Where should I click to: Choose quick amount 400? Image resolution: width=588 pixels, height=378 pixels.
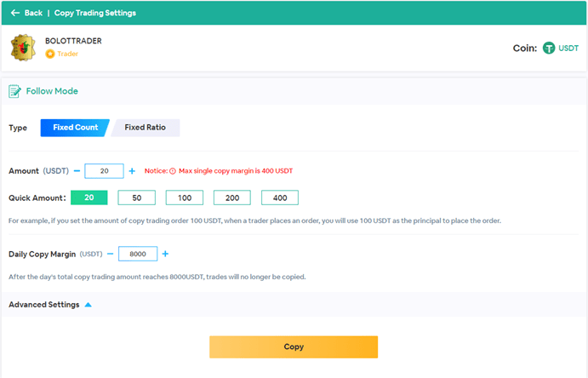[x=280, y=198]
